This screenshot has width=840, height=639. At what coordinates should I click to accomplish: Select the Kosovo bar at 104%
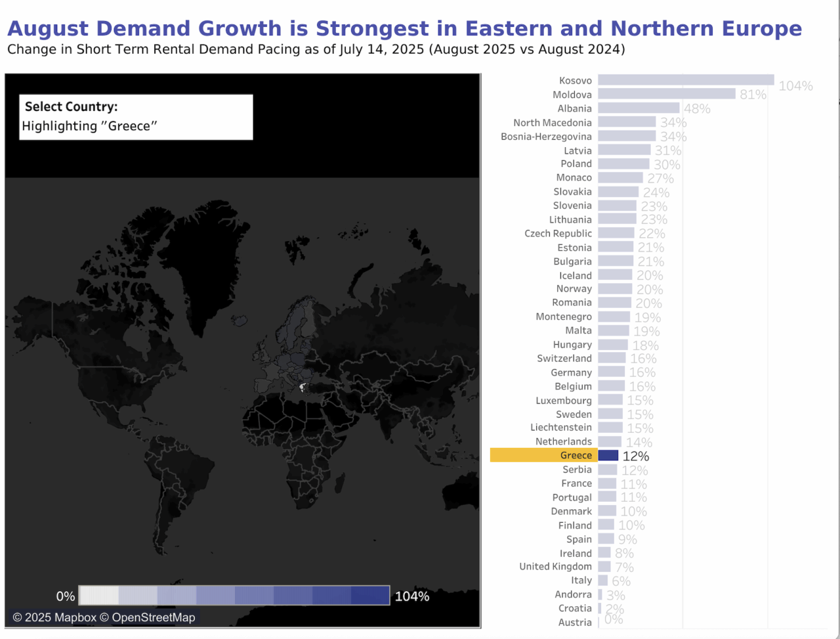coord(686,81)
